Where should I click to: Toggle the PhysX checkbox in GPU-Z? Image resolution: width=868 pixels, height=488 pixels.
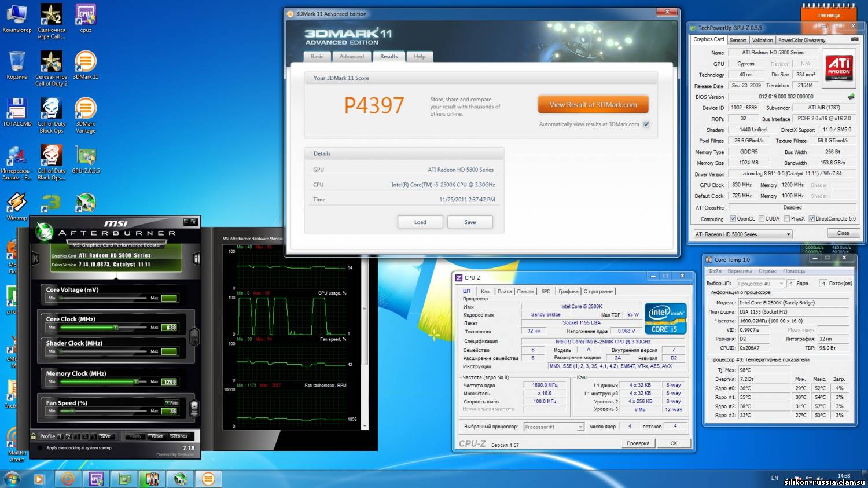coord(787,219)
